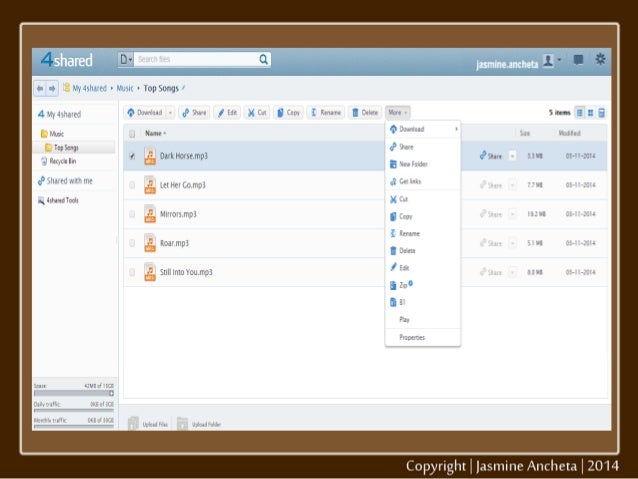Click the Space usage progress bar
Viewport: 638px width, 479px height.
(x=74, y=393)
